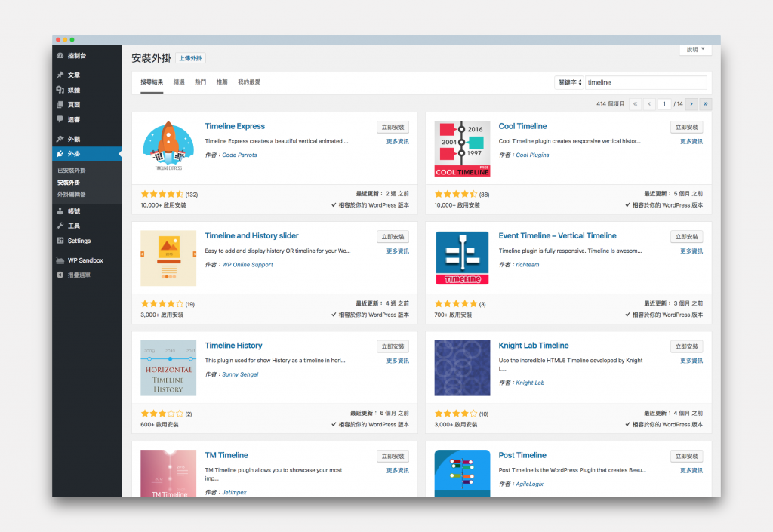Click the current page number field
This screenshot has height=532, width=773.
664,104
